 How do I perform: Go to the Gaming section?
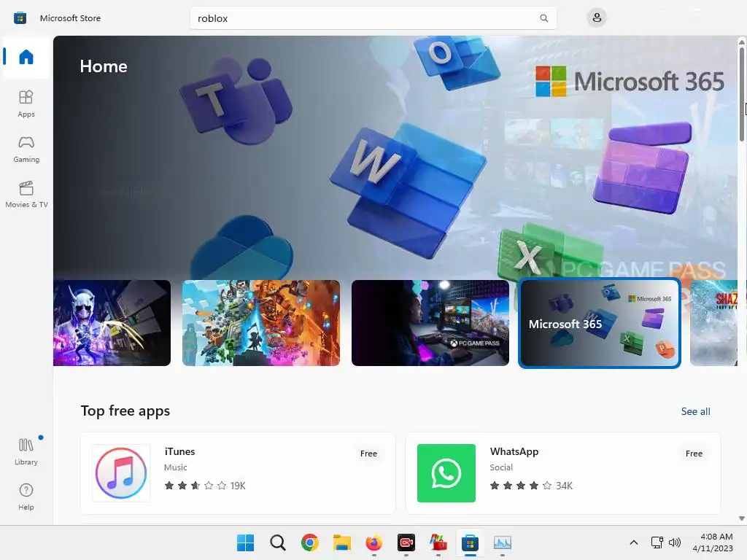point(26,149)
